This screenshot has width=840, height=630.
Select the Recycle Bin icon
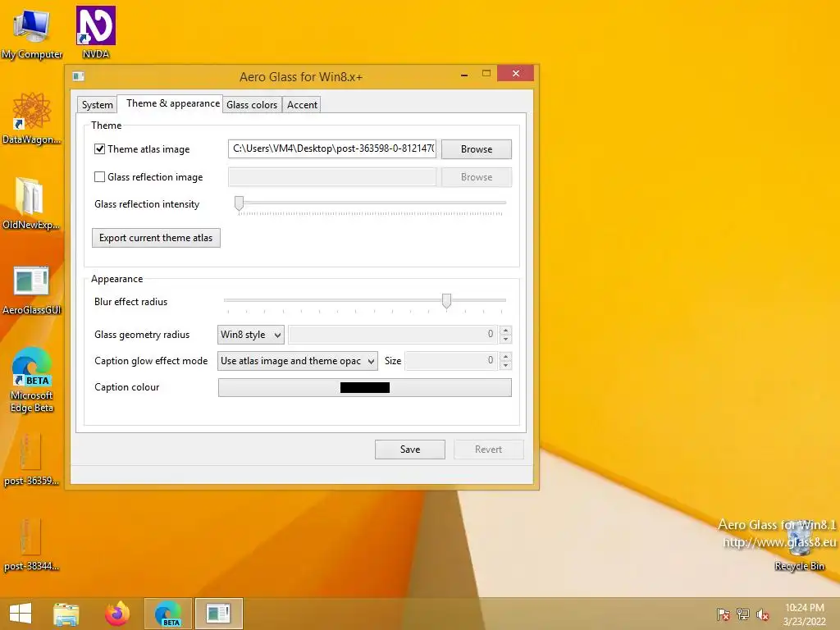pos(799,547)
